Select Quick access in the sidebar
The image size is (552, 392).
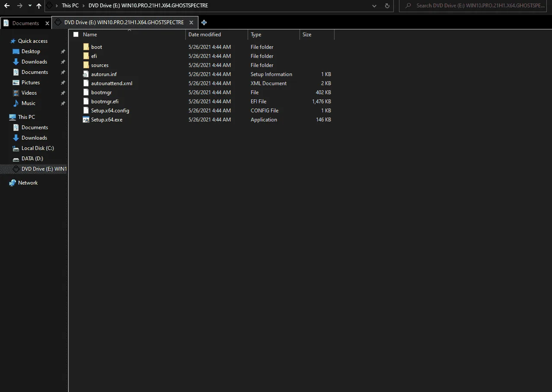click(32, 41)
